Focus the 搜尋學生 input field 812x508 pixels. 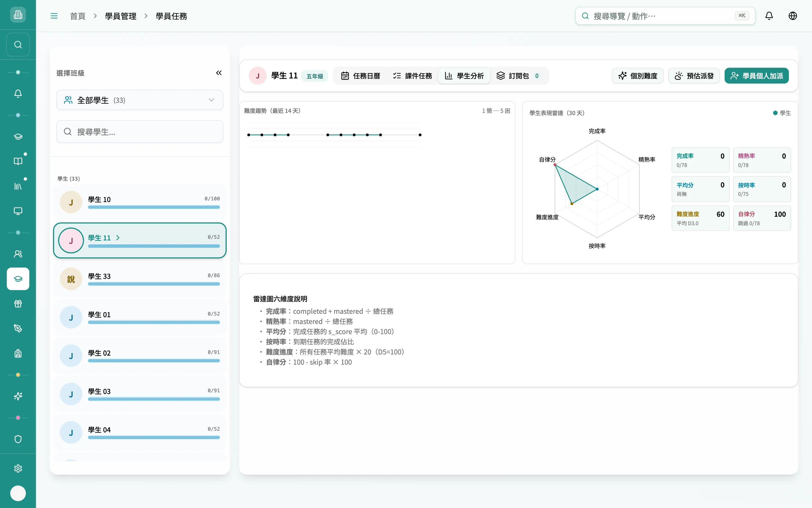pyautogui.click(x=140, y=132)
